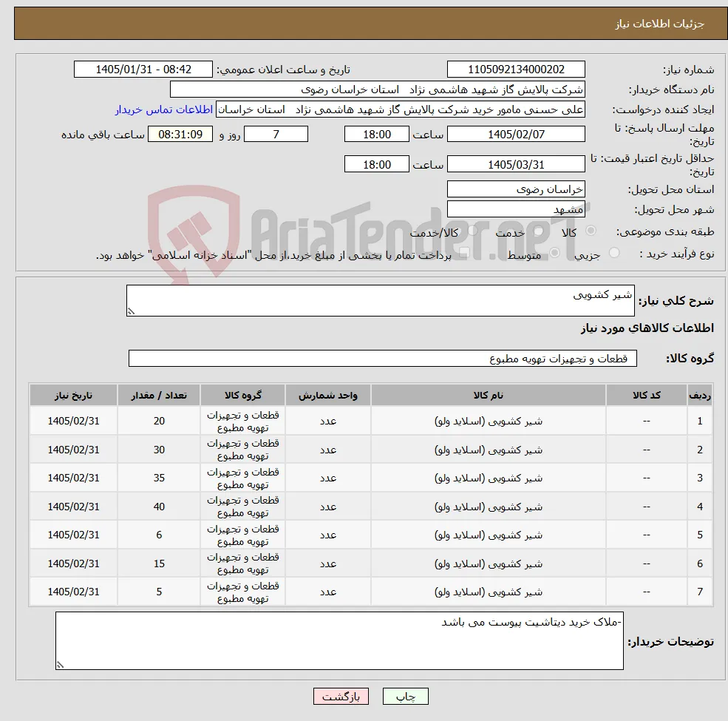Select the کالا radio button
The width and height of the screenshot is (728, 721).
[x=591, y=231]
